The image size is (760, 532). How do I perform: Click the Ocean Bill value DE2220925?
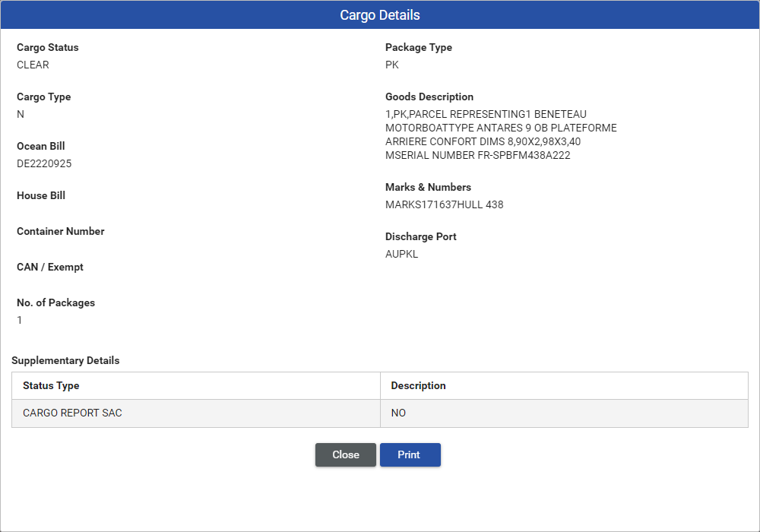[x=44, y=163]
